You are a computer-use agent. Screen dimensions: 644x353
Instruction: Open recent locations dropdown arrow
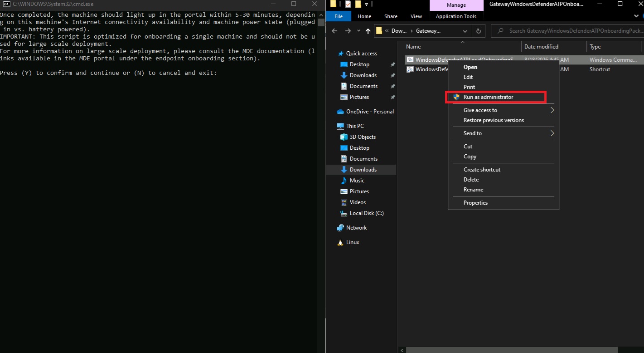tap(358, 31)
